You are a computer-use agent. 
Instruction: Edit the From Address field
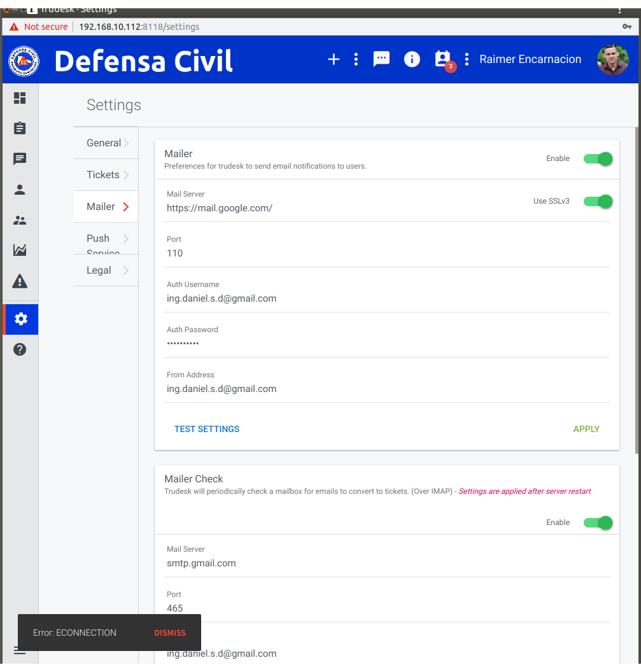[x=387, y=389]
